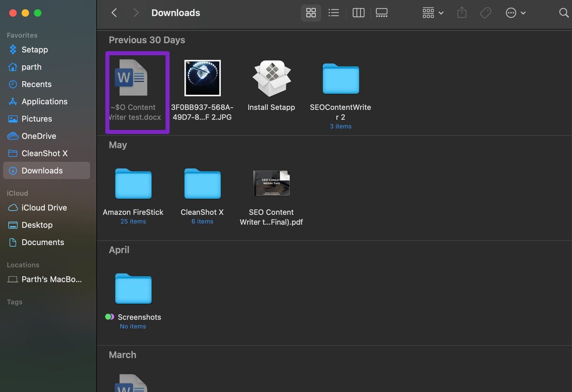Switch to list view
This screenshot has width=572, height=392.
point(334,13)
